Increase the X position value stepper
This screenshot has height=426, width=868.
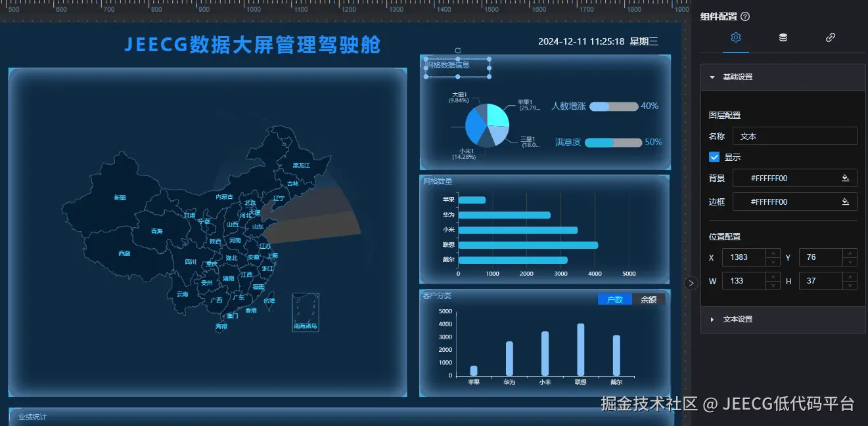[774, 253]
